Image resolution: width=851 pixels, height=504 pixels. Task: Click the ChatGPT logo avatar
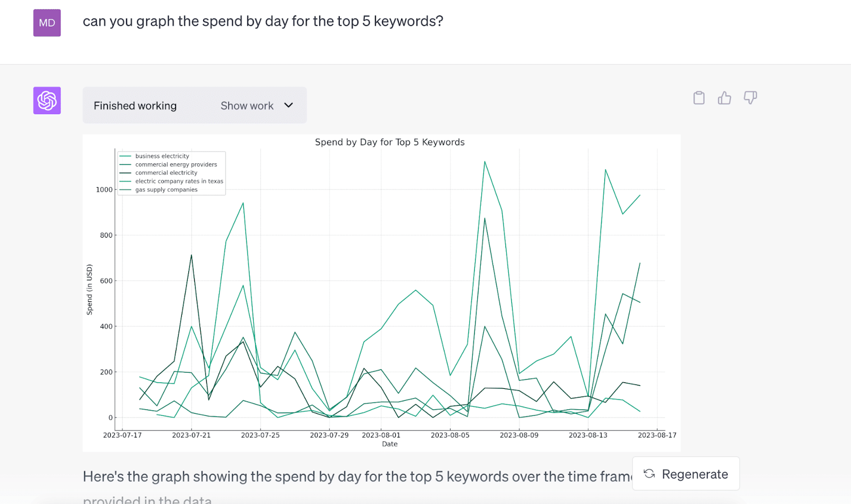pyautogui.click(x=47, y=100)
